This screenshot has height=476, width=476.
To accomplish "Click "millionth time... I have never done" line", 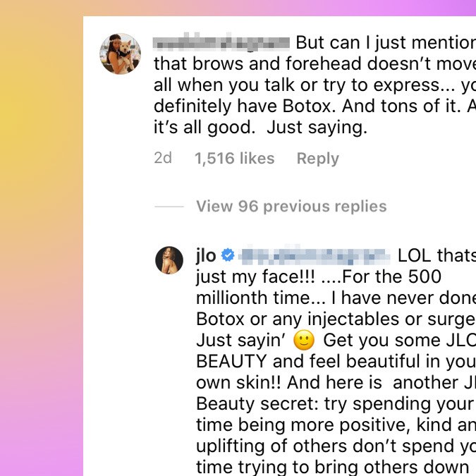I will point(335,298).
